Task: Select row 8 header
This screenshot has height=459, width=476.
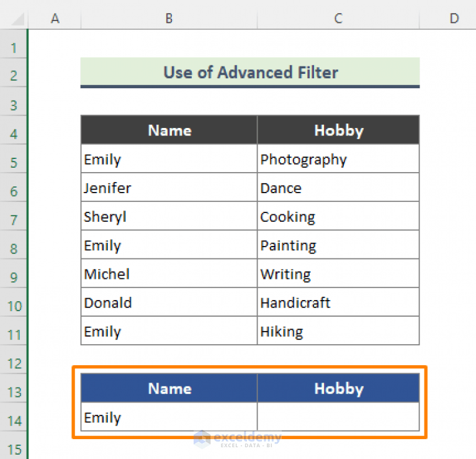Action: coord(14,245)
